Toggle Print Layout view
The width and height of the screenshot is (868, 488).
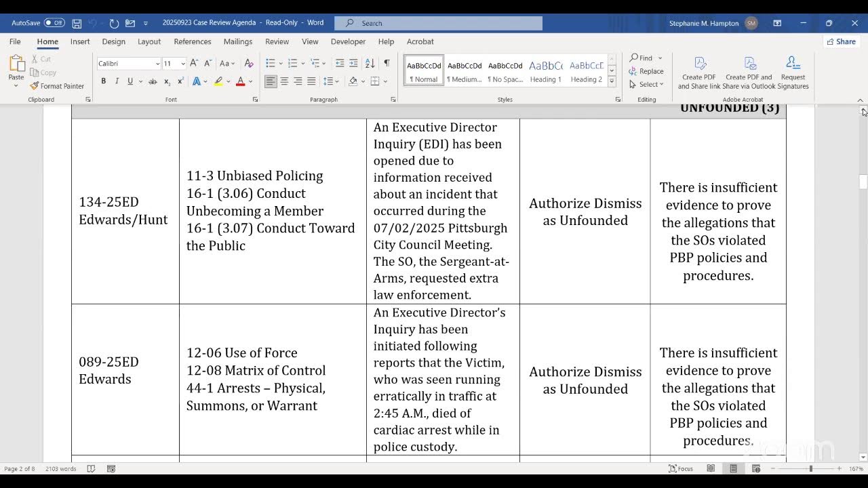tap(733, 468)
